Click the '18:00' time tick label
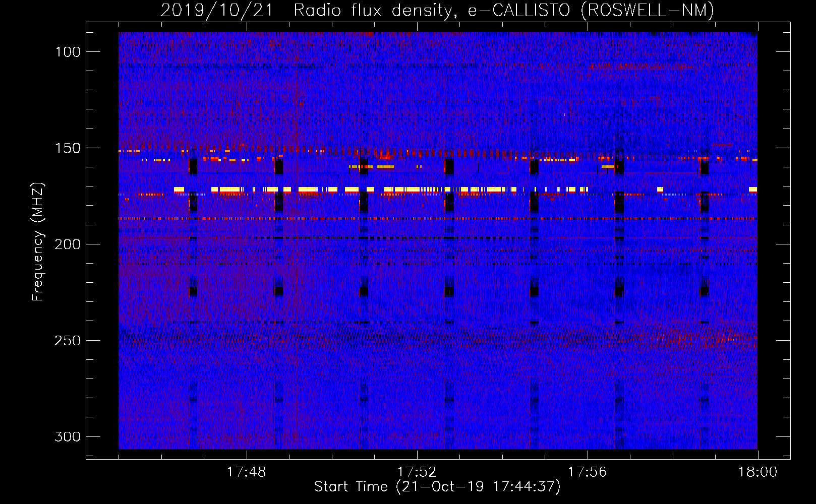This screenshot has width=816, height=504. [757, 472]
